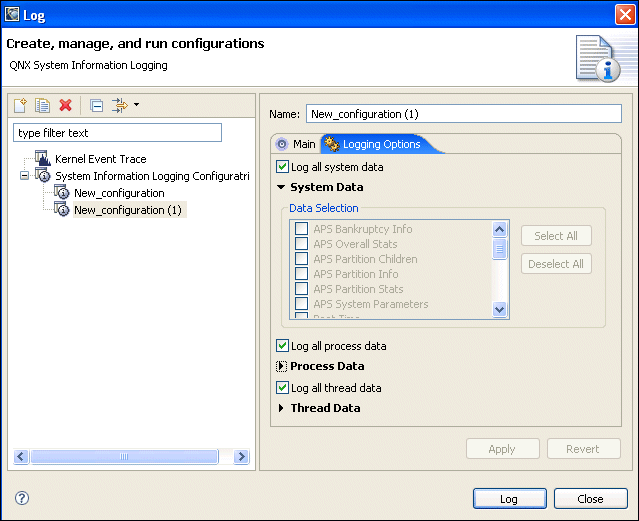
Task: Select the first New_configuration tree item
Action: (x=119, y=193)
